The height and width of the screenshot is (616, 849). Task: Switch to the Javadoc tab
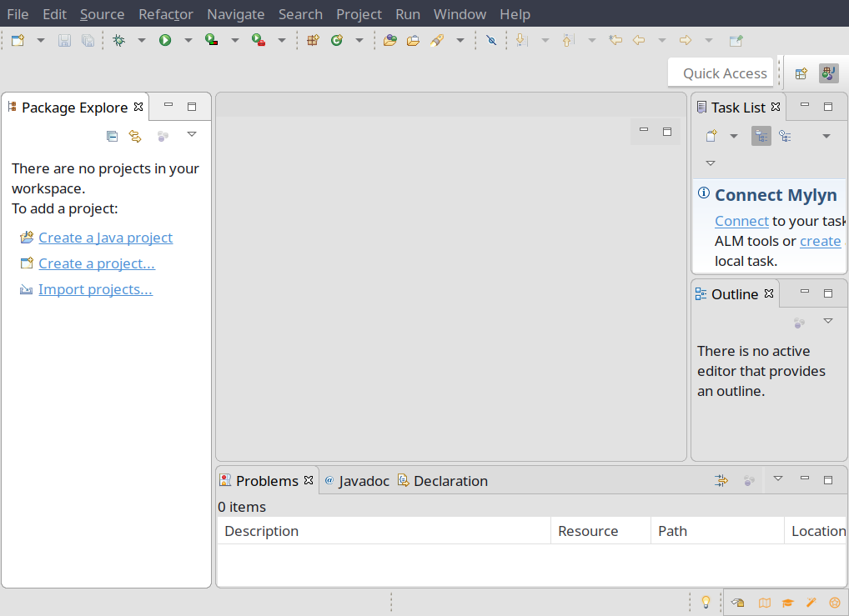tap(364, 480)
